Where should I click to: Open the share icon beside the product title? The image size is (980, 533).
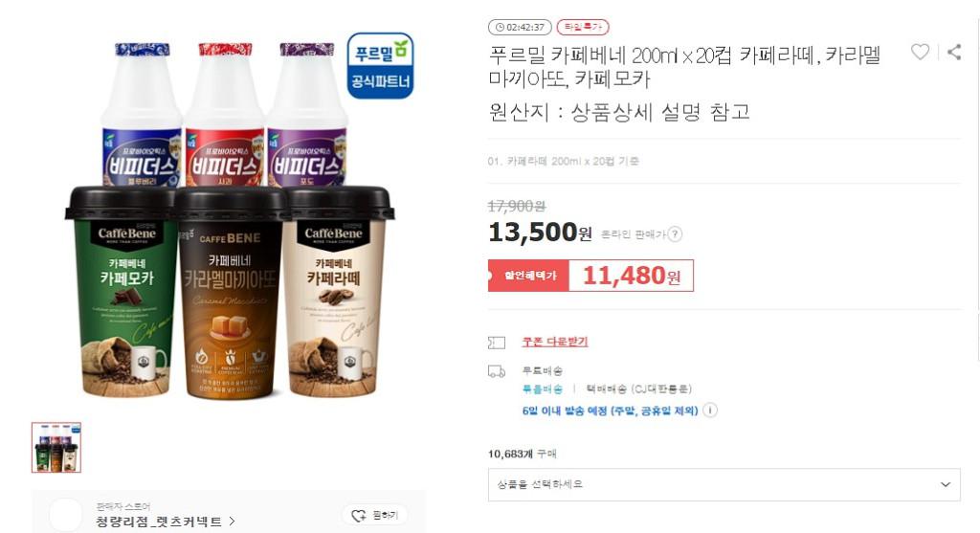coord(954,52)
